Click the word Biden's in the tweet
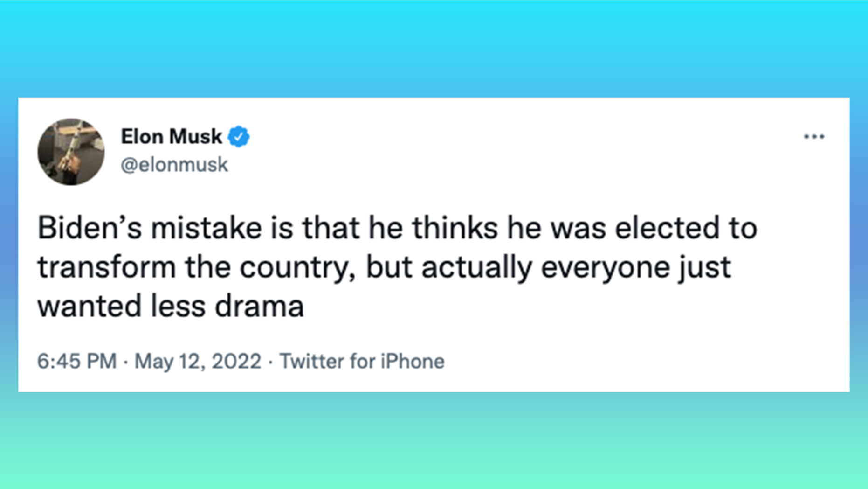868x489 pixels. click(90, 228)
